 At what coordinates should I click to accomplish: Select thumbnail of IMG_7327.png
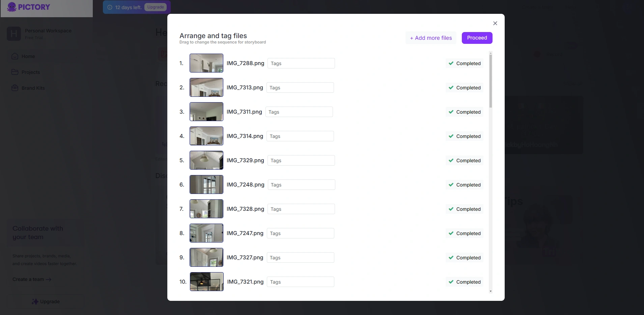click(206, 257)
